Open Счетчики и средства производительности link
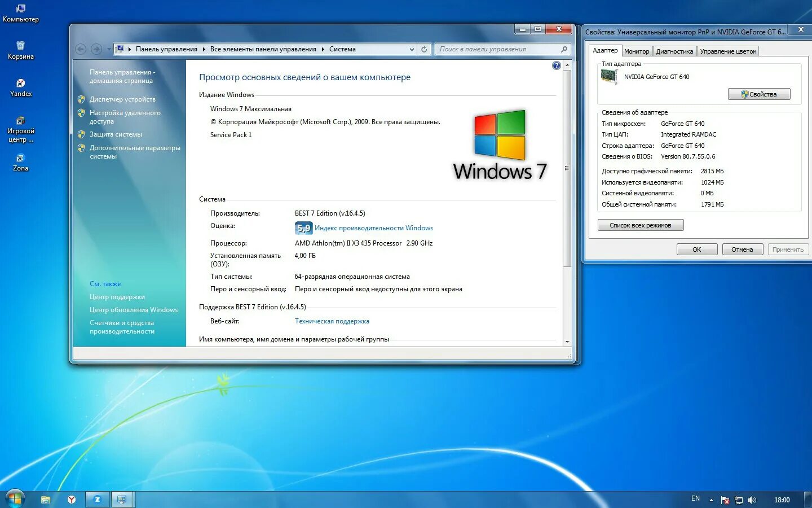 click(122, 327)
